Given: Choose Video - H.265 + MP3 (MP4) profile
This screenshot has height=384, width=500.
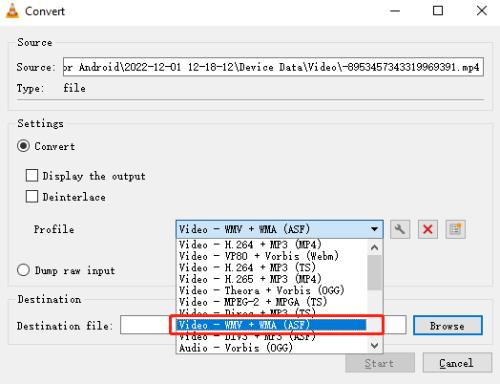Looking at the screenshot, I should point(272,279).
